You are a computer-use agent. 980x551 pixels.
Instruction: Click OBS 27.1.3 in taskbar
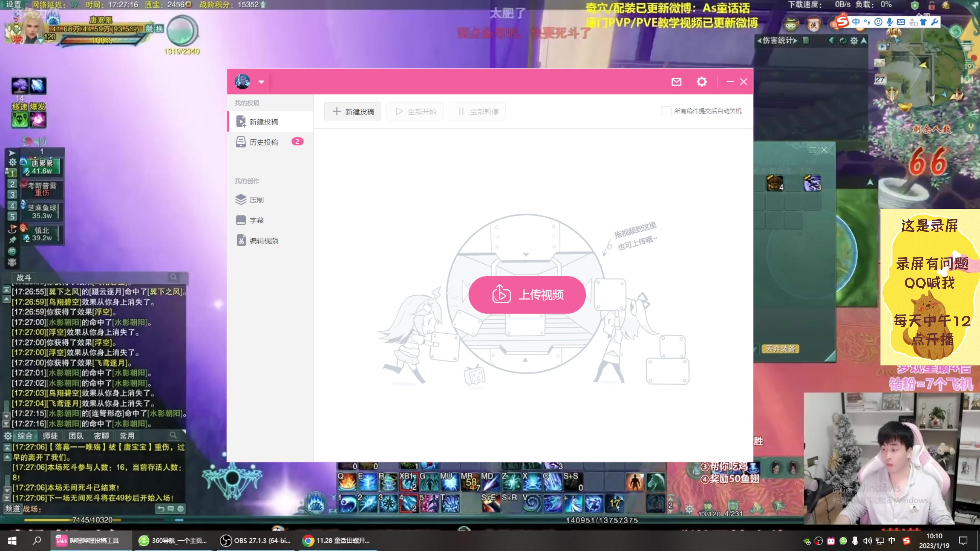[255, 541]
